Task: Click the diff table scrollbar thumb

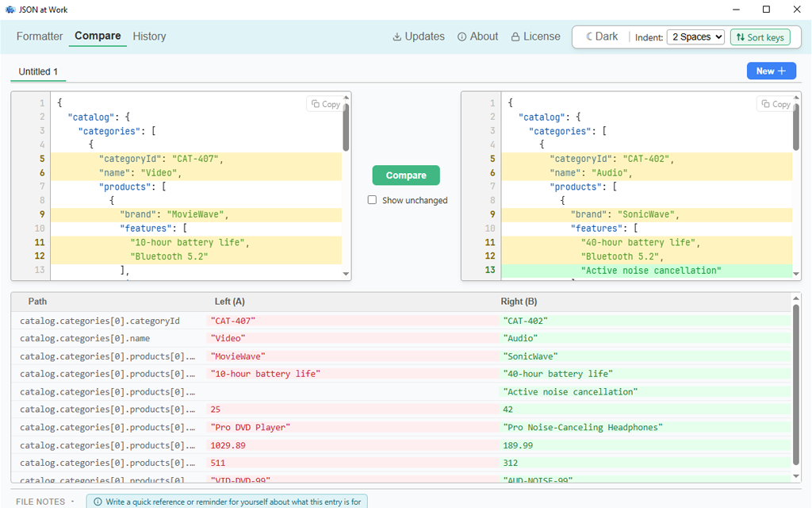Action: (x=796, y=385)
